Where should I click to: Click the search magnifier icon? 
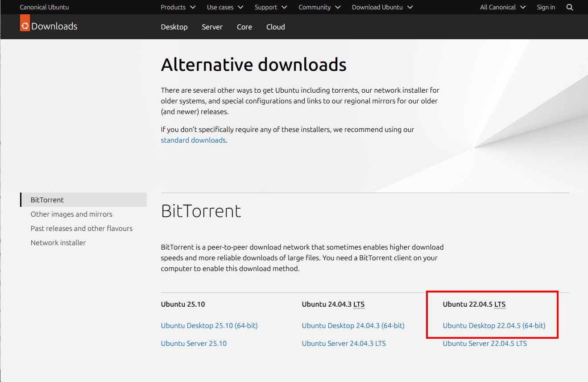point(570,7)
